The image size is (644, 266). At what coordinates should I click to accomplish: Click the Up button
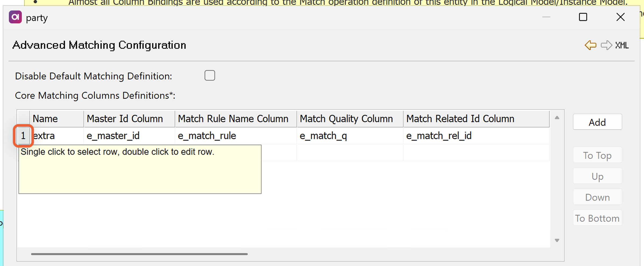pyautogui.click(x=597, y=176)
